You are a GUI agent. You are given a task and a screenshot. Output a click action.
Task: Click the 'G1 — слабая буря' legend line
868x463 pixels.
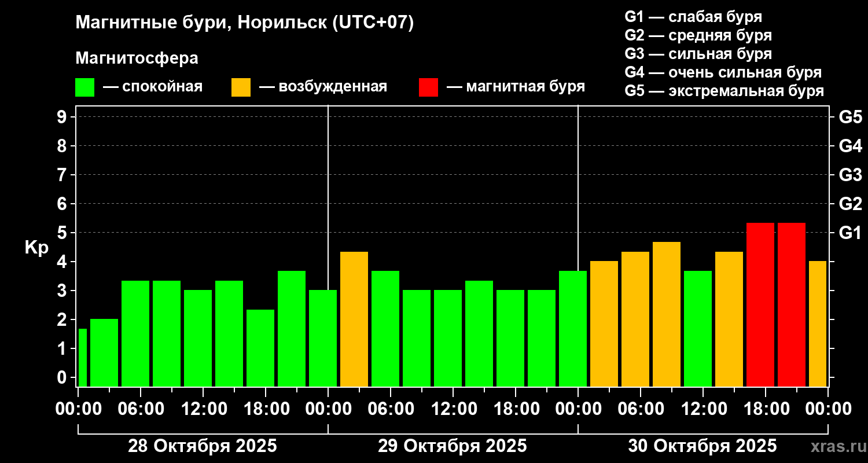693,17
